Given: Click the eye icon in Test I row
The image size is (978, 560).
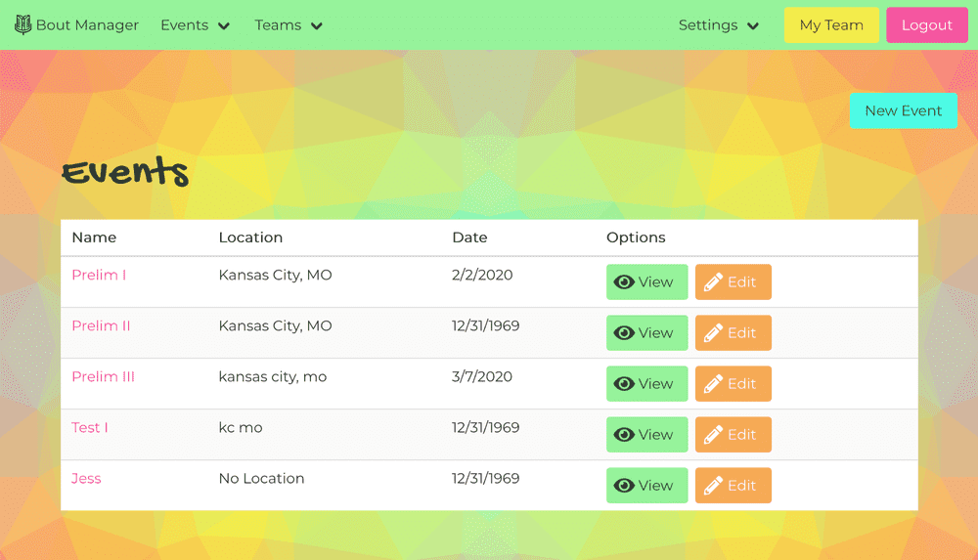Looking at the screenshot, I should [624, 435].
